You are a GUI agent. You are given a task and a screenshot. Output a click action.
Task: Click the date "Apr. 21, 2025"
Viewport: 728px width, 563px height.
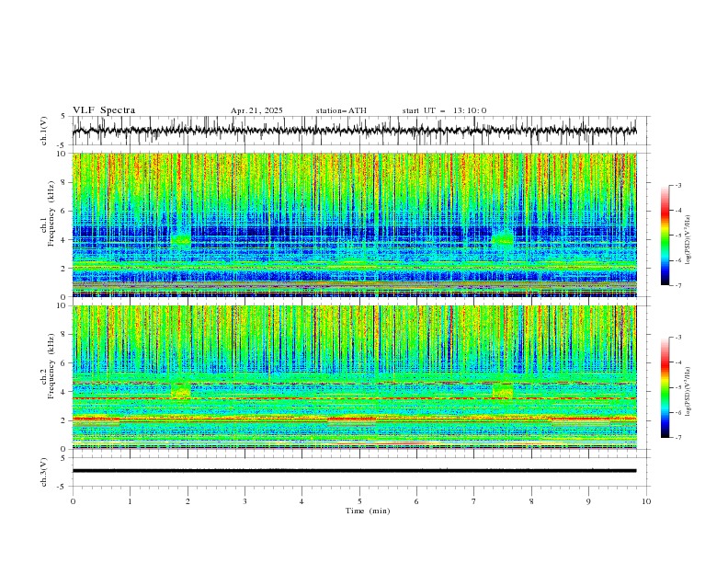coord(256,110)
